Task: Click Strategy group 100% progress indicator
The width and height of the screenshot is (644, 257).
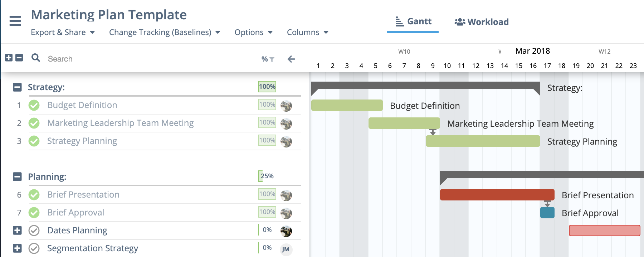Action: [267, 87]
